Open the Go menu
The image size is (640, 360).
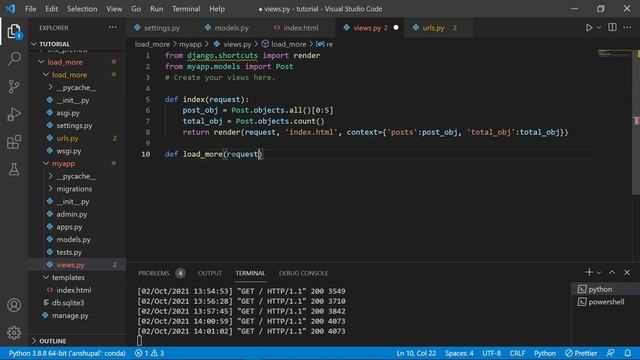(136, 9)
